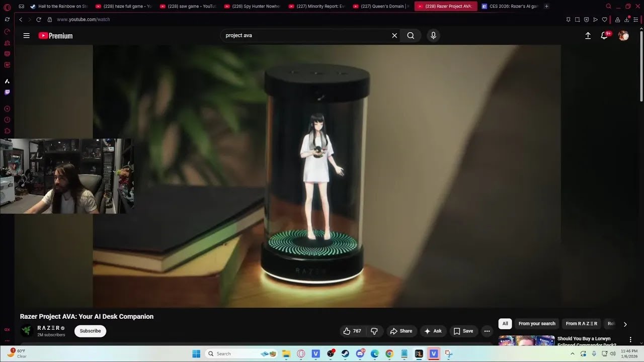Switch to the 'Spy Hunter Nowhere' tab

[x=252, y=7]
